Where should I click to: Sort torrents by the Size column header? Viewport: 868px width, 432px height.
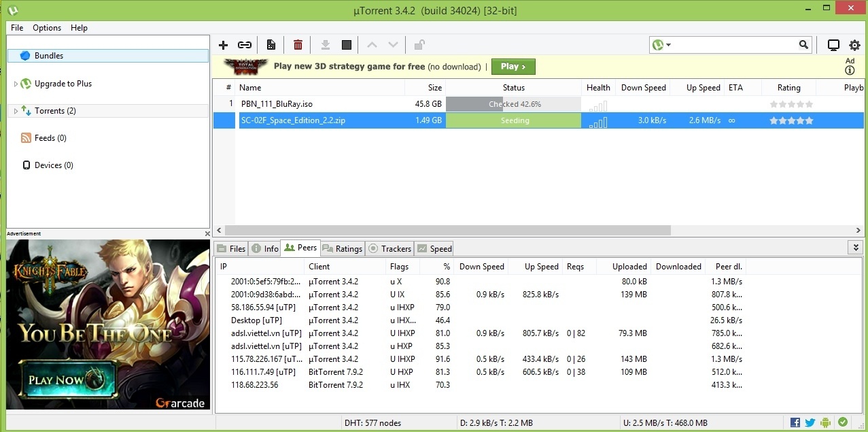[426, 88]
